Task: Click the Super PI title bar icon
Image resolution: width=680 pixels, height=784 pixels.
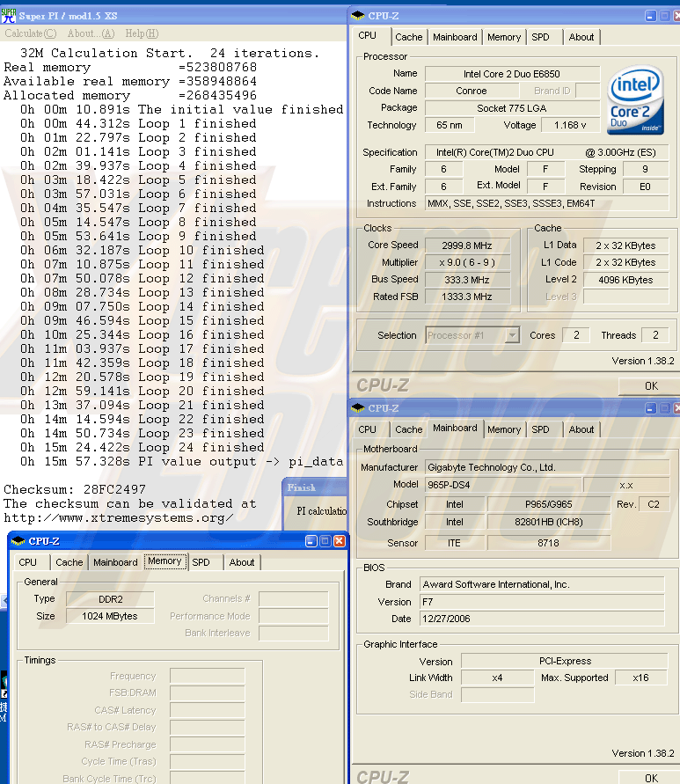Action: click(8, 16)
